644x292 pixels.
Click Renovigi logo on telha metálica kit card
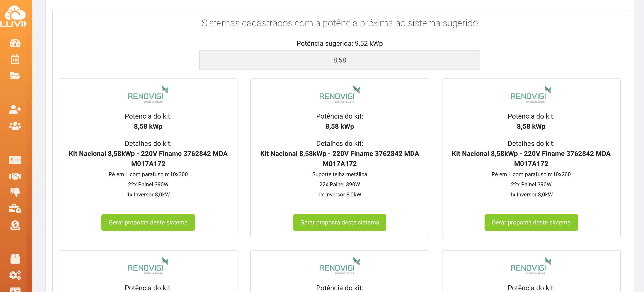coord(340,94)
